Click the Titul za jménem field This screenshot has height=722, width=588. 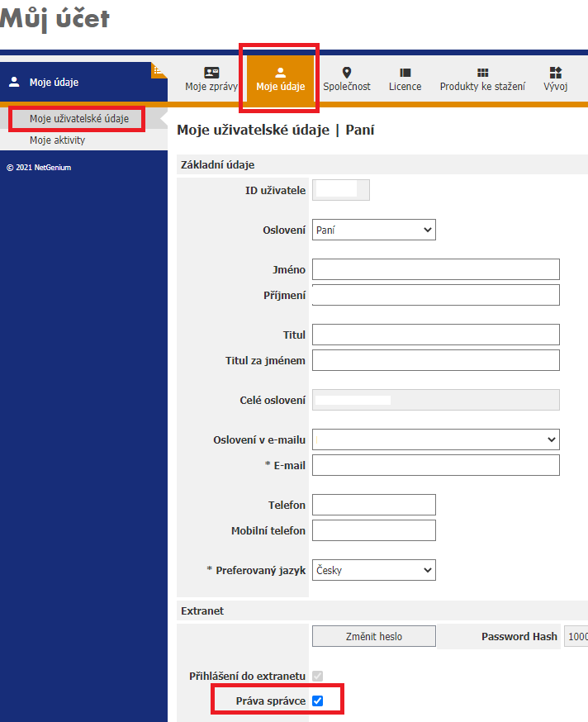pyautogui.click(x=435, y=360)
